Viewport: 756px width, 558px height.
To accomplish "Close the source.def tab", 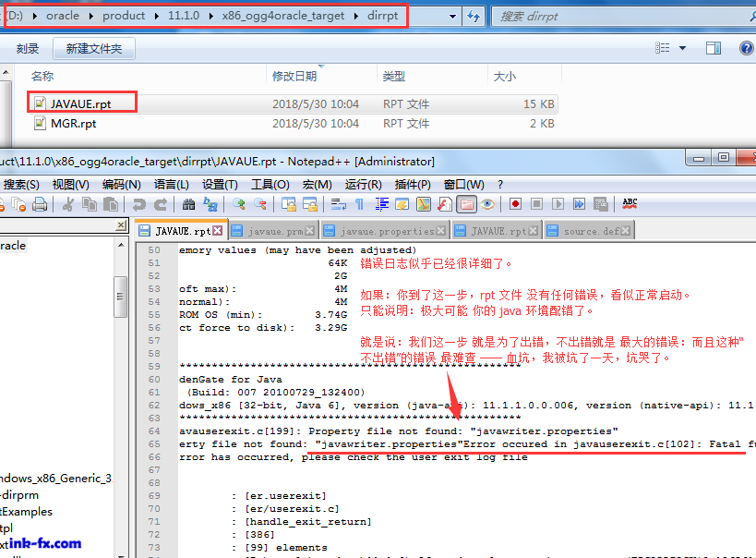I will [x=628, y=231].
